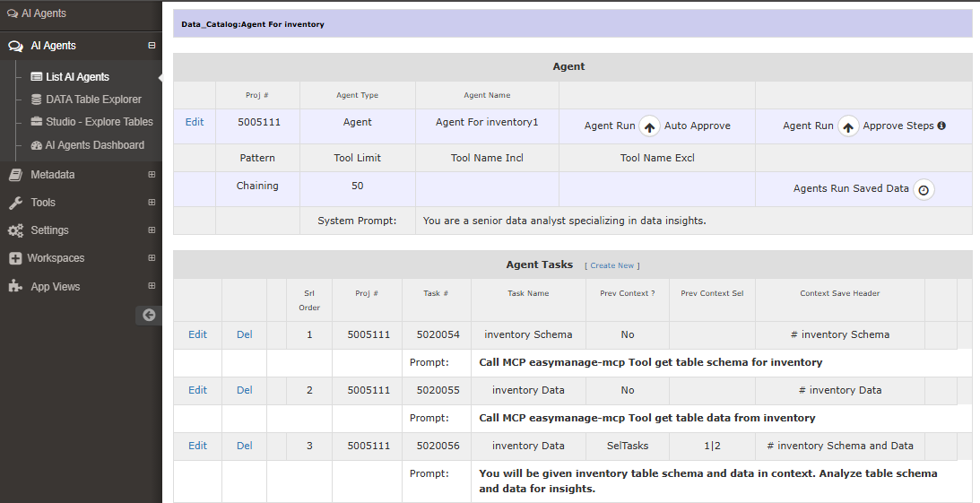Go to AI Agents Dashboard
Image resolution: width=980 pixels, height=503 pixels.
(94, 145)
